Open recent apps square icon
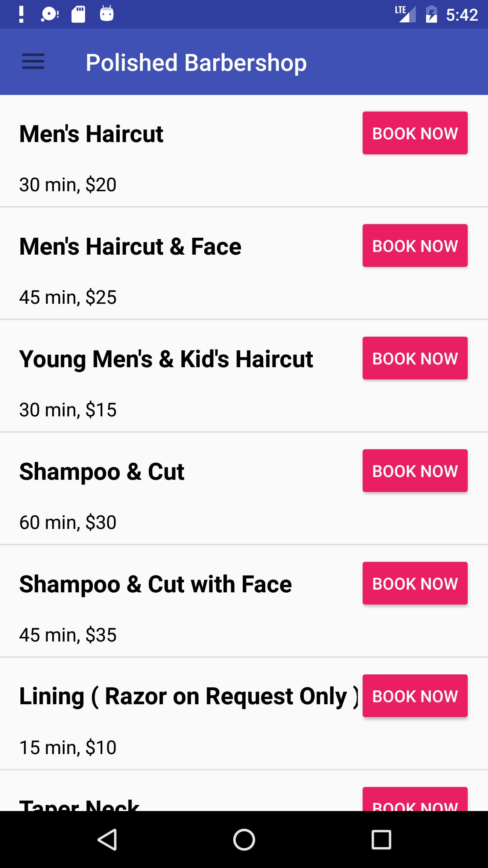This screenshot has width=488, height=868. click(x=381, y=840)
